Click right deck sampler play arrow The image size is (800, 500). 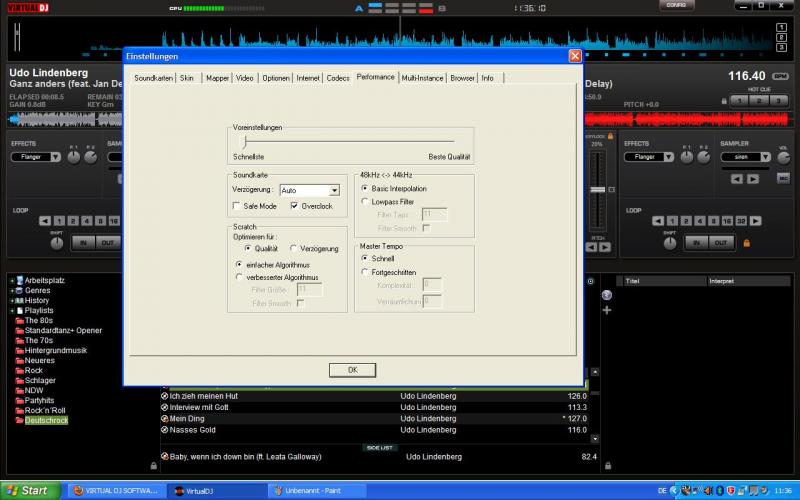[753, 179]
